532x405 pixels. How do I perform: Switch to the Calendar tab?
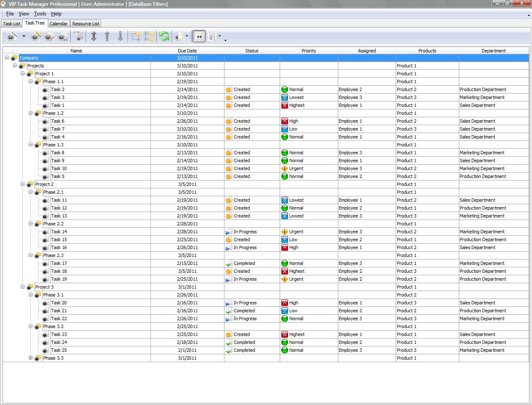[x=58, y=24]
